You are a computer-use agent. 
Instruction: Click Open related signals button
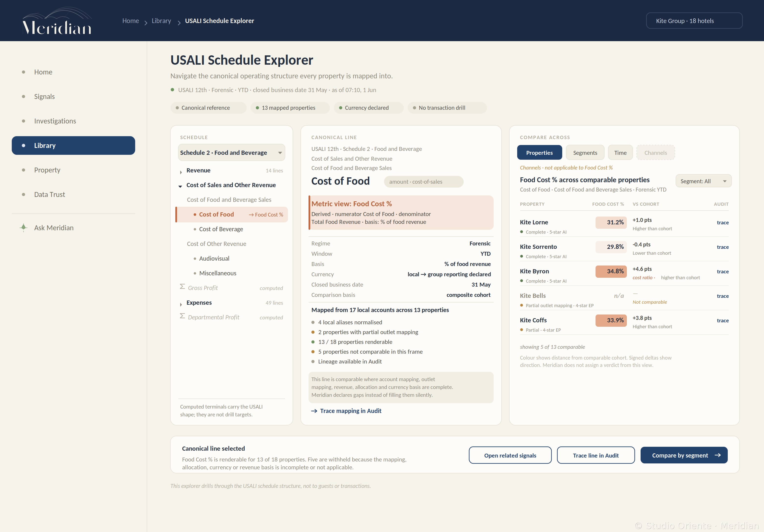click(x=510, y=455)
